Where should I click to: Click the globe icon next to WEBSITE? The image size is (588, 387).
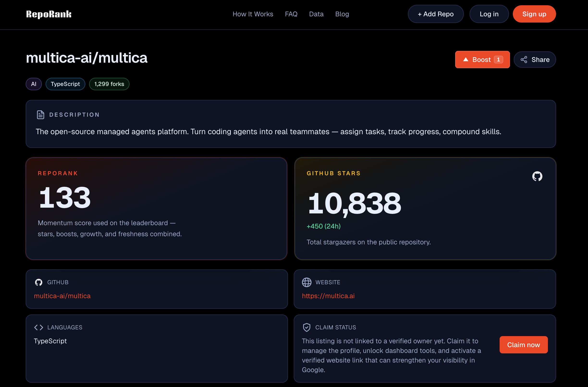307,282
